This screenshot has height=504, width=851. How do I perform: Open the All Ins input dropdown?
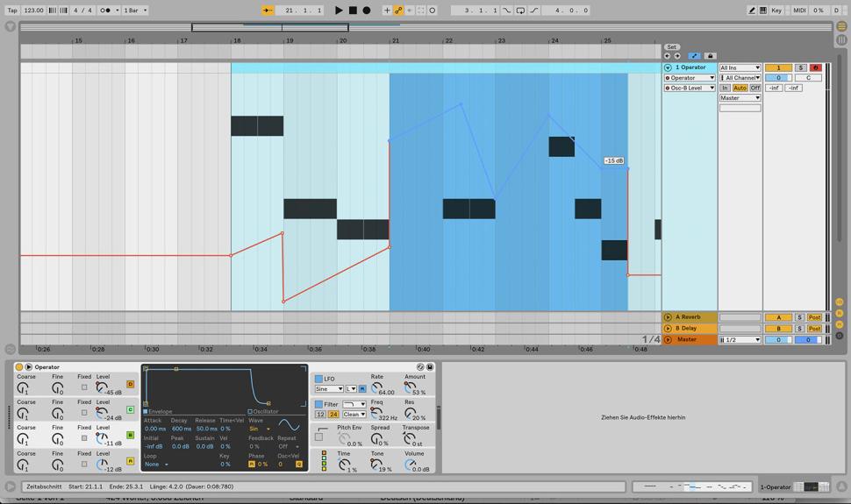(x=740, y=67)
